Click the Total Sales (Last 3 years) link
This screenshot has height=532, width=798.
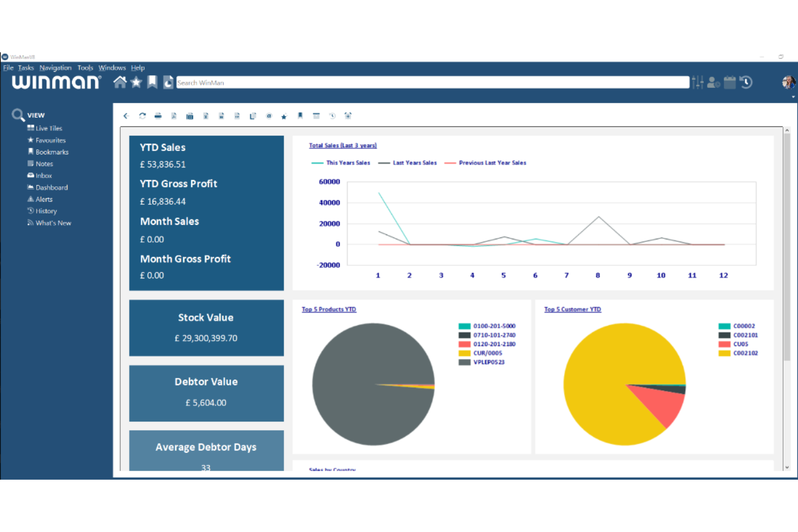tap(342, 145)
